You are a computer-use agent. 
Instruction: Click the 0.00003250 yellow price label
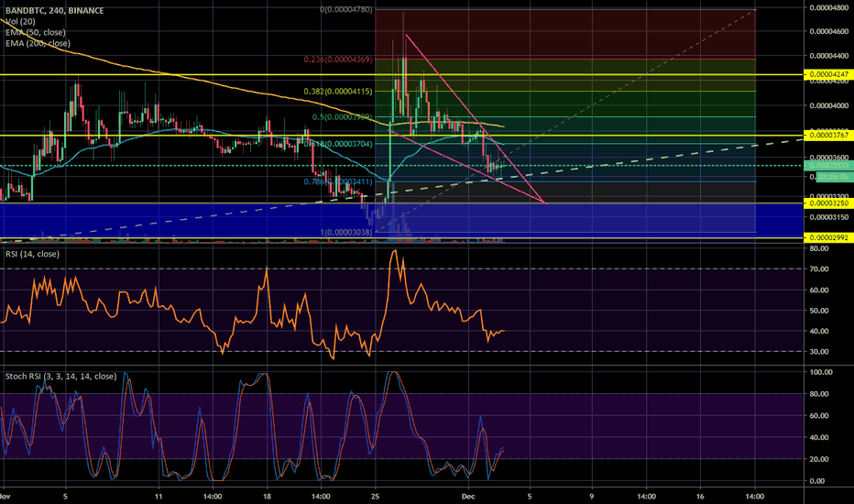828,203
